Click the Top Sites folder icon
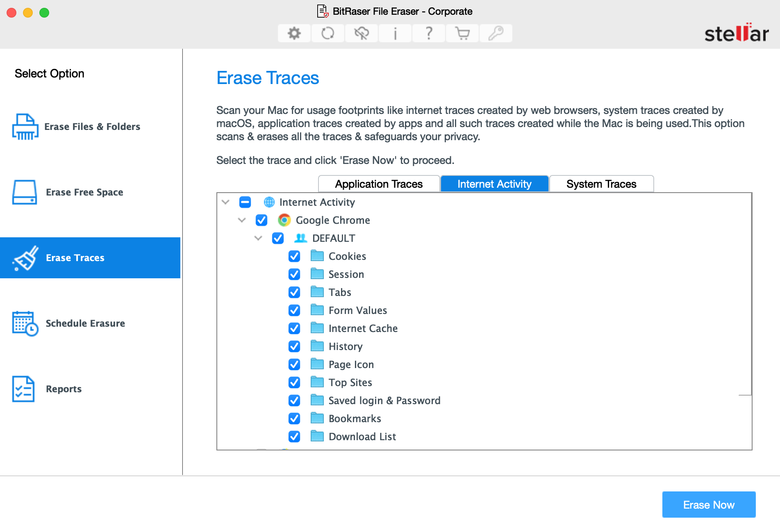 pyautogui.click(x=317, y=382)
